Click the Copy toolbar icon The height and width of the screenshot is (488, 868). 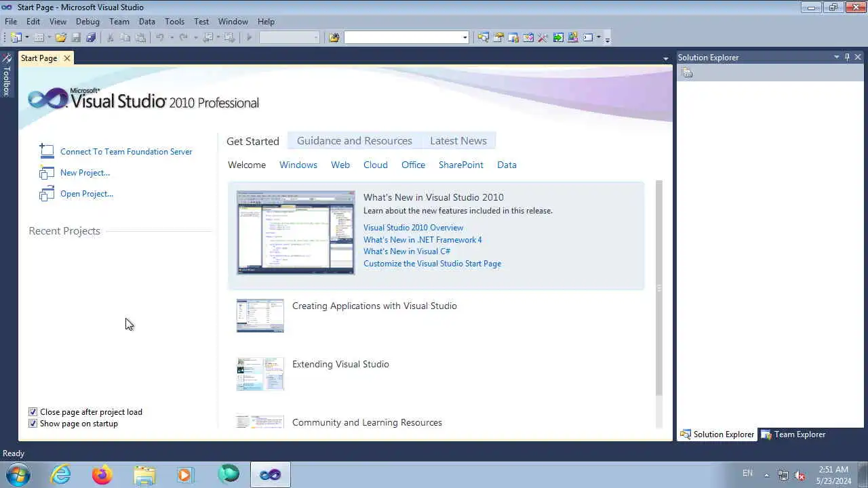[x=125, y=38]
